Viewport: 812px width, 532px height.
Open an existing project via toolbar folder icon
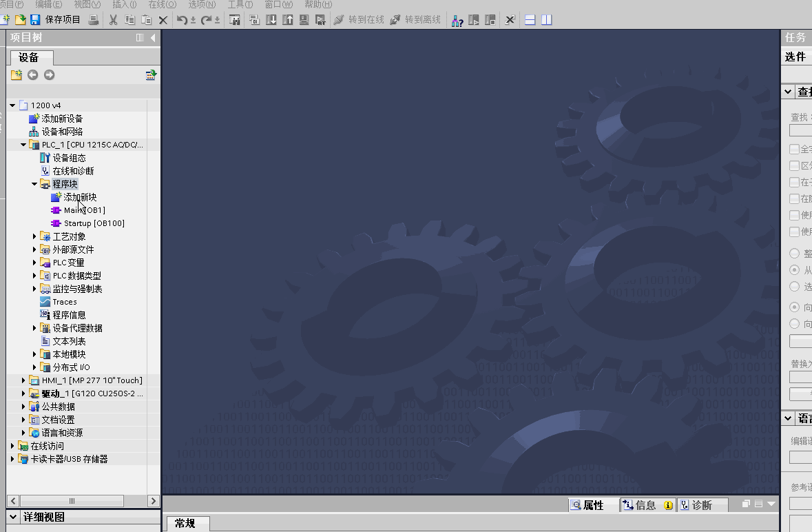pyautogui.click(x=20, y=20)
